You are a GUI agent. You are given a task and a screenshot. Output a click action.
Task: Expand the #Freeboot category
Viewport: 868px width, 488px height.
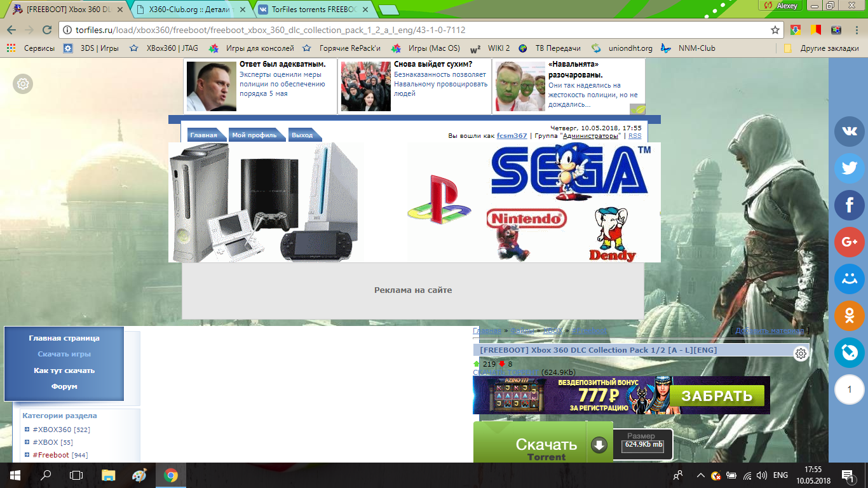point(27,455)
